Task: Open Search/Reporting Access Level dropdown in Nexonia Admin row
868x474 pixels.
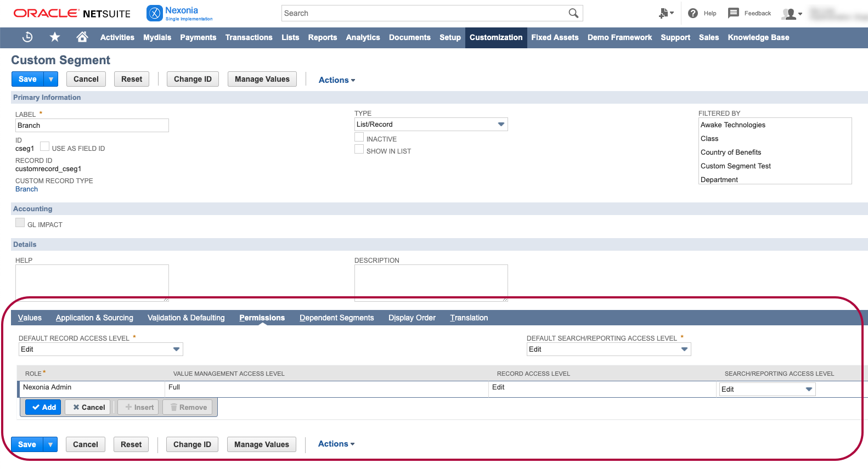Action: point(768,390)
